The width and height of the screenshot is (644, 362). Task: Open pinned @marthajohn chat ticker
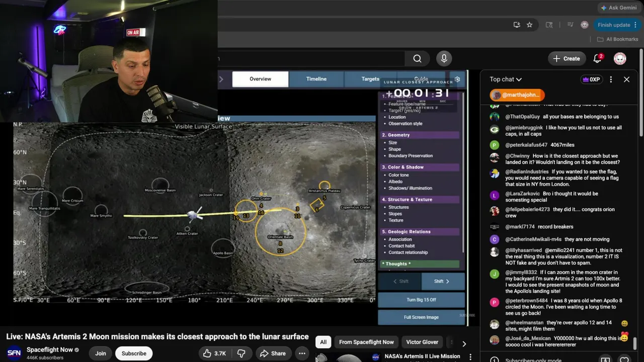(x=517, y=95)
